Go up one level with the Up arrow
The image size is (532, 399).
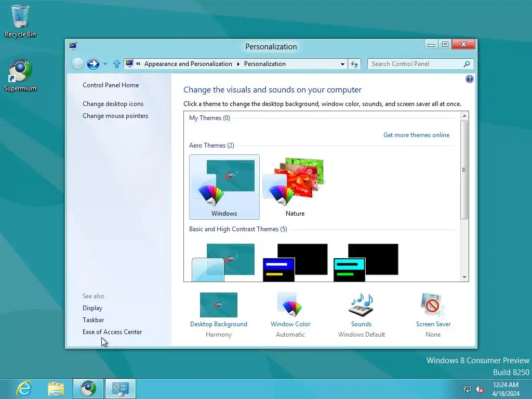[x=117, y=64]
